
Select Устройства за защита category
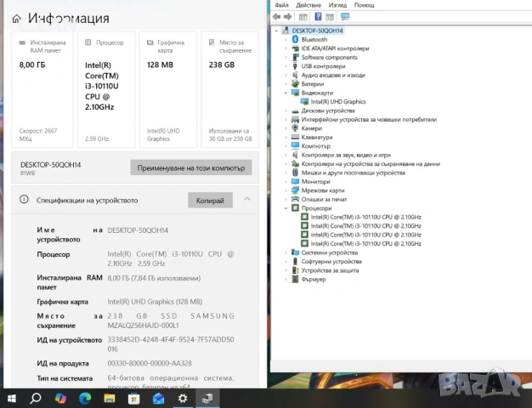(330, 270)
